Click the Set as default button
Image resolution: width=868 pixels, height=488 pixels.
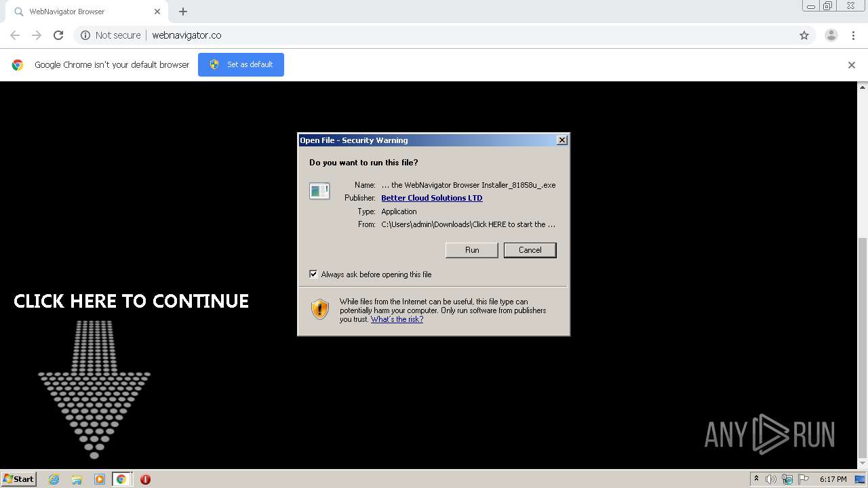pyautogui.click(x=241, y=64)
